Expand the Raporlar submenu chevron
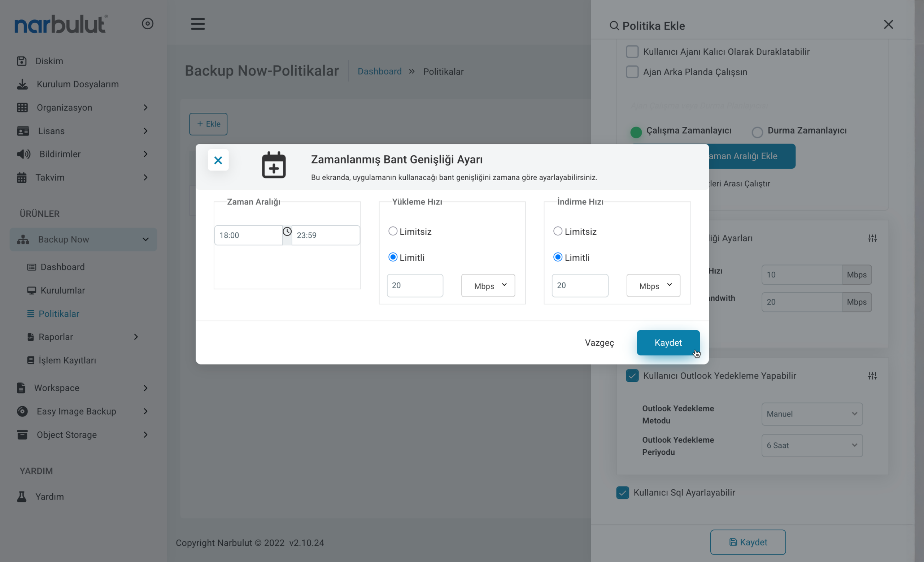924x562 pixels. coord(136,337)
